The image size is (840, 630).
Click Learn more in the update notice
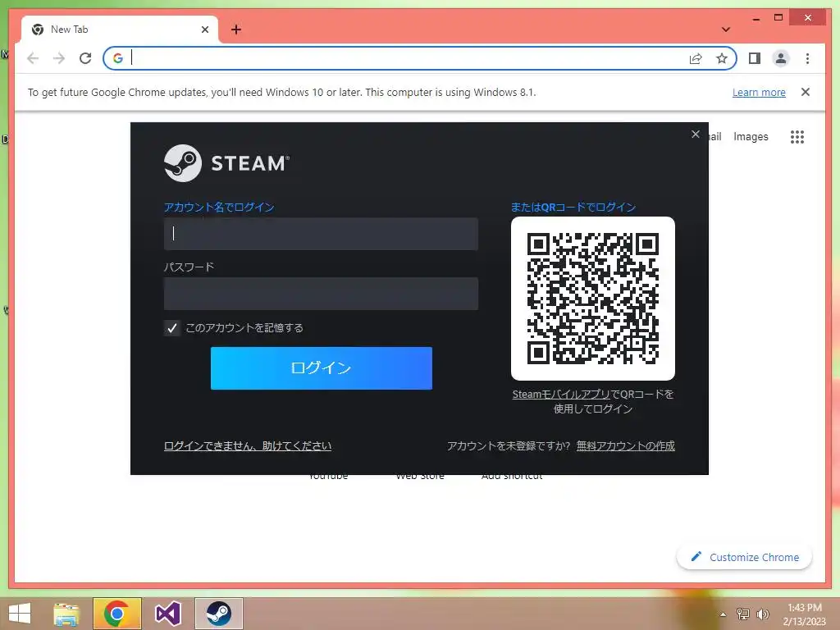[759, 92]
